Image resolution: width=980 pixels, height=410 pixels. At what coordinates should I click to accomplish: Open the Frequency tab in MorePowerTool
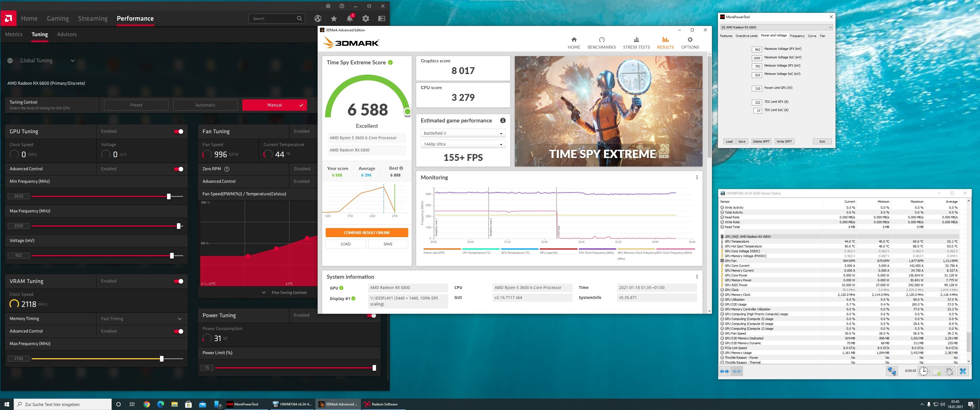797,36
